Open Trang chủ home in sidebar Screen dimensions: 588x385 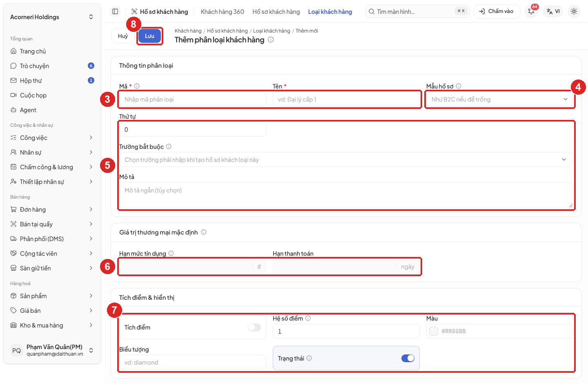52,51
